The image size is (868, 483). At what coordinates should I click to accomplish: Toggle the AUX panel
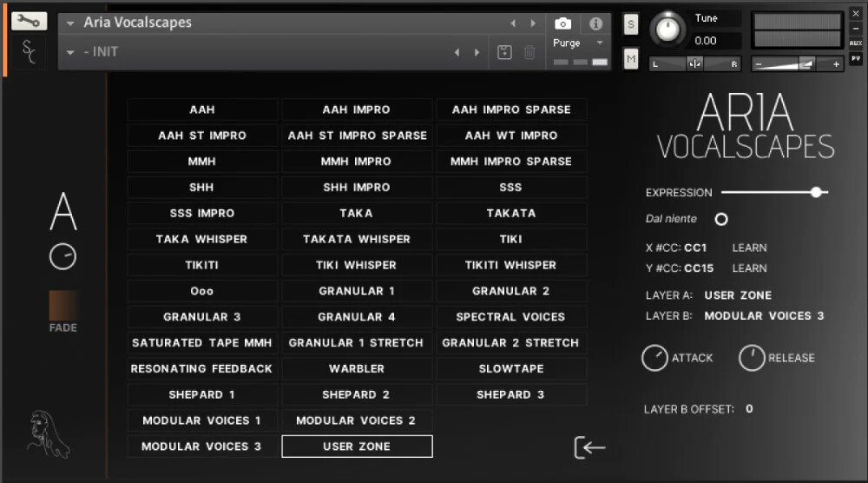click(855, 43)
